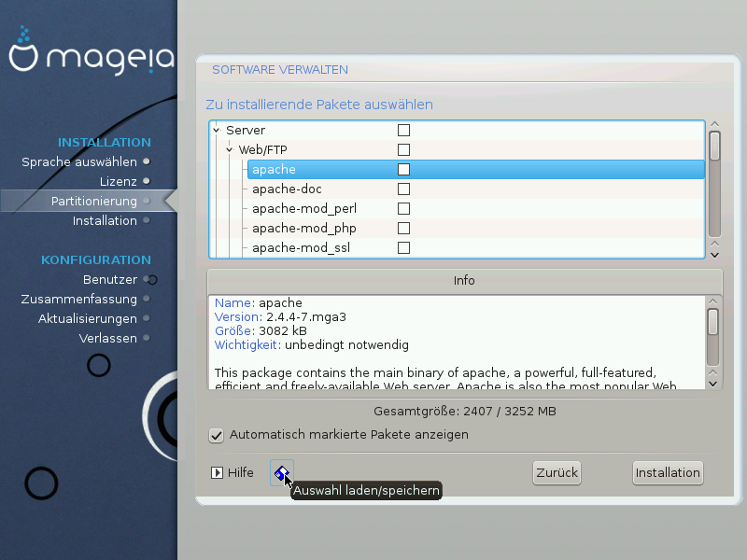
Task: Click Info panel scrollbar down arrow
Action: pyautogui.click(x=712, y=384)
